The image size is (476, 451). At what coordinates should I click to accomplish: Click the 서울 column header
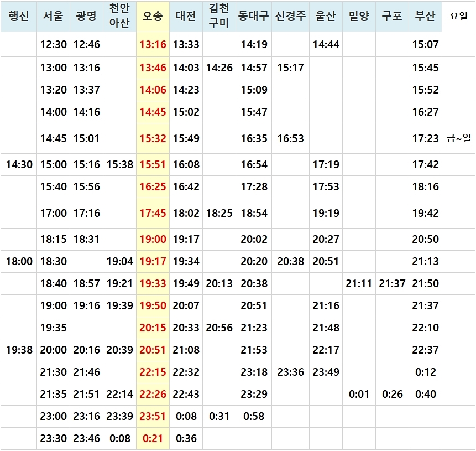tap(54, 16)
